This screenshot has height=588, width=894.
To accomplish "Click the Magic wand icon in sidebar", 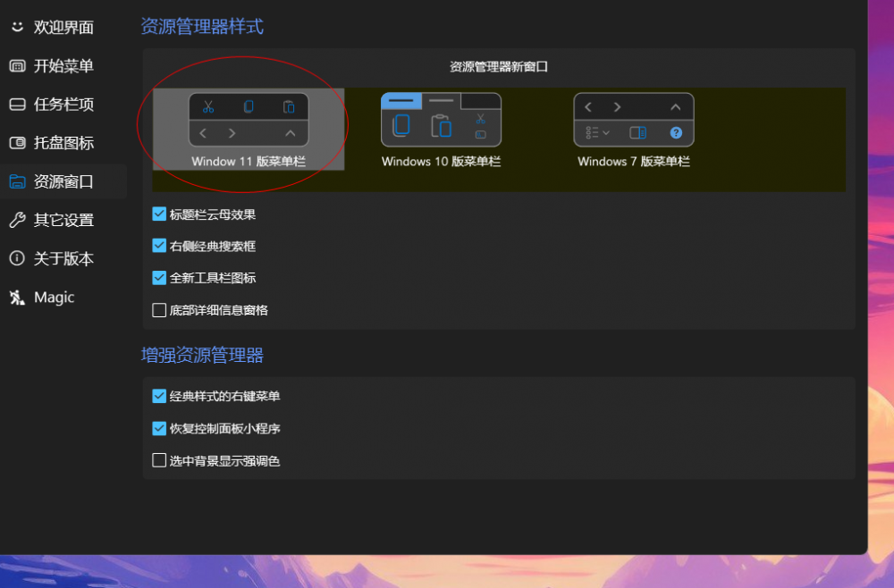I will tap(16, 298).
